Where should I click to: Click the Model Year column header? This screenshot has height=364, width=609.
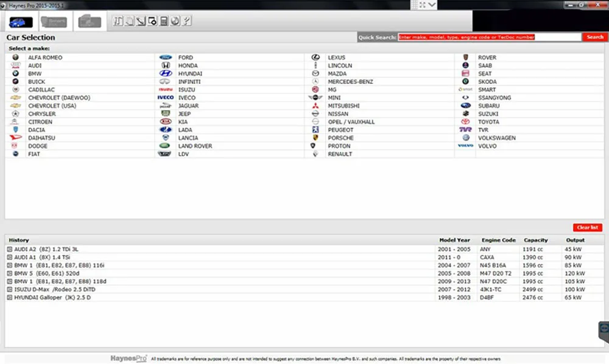tap(454, 240)
